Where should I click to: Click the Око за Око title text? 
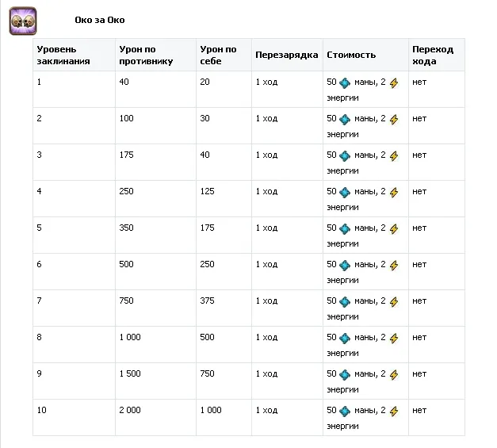[99, 21]
